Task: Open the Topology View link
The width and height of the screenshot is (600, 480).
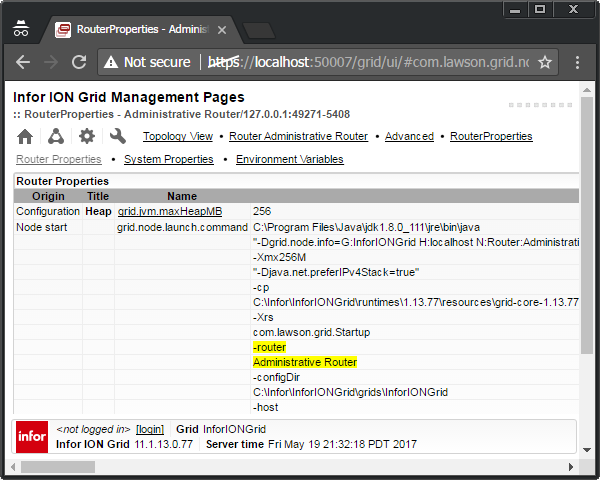Action: pos(177,136)
